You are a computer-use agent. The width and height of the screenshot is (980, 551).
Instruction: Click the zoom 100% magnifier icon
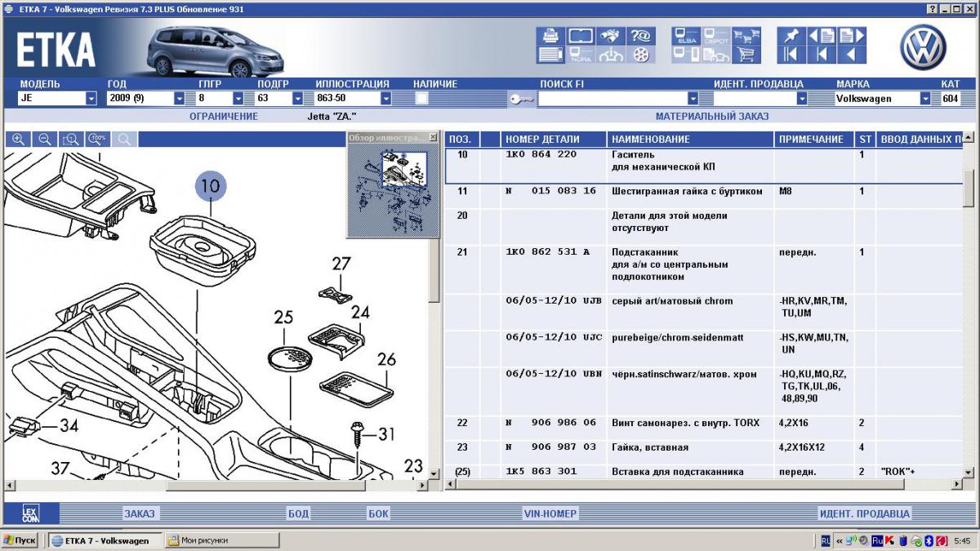(98, 139)
